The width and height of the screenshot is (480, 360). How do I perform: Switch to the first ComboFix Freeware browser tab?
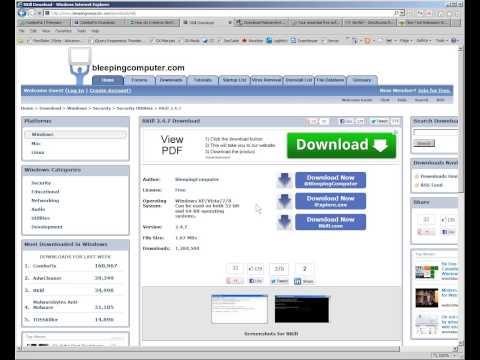point(43,22)
